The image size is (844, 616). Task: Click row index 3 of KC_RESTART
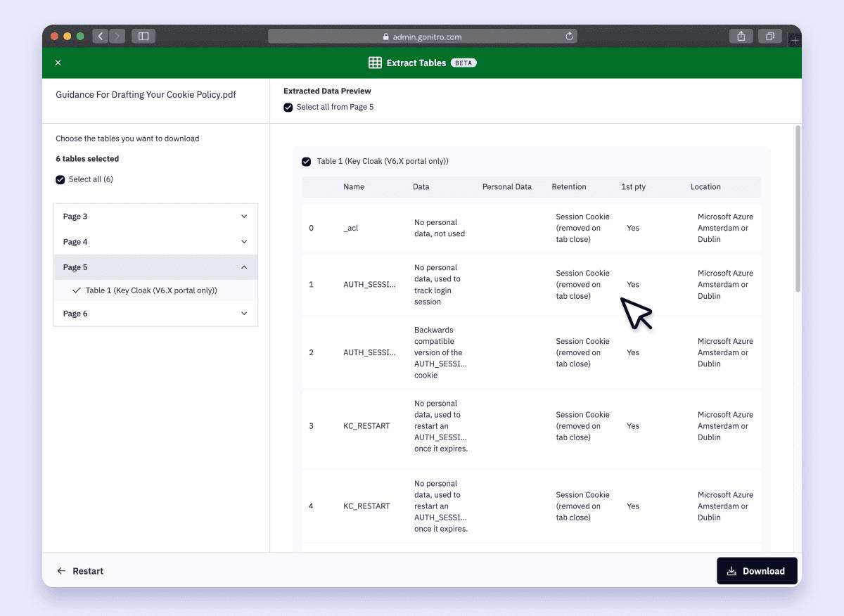[x=312, y=426]
